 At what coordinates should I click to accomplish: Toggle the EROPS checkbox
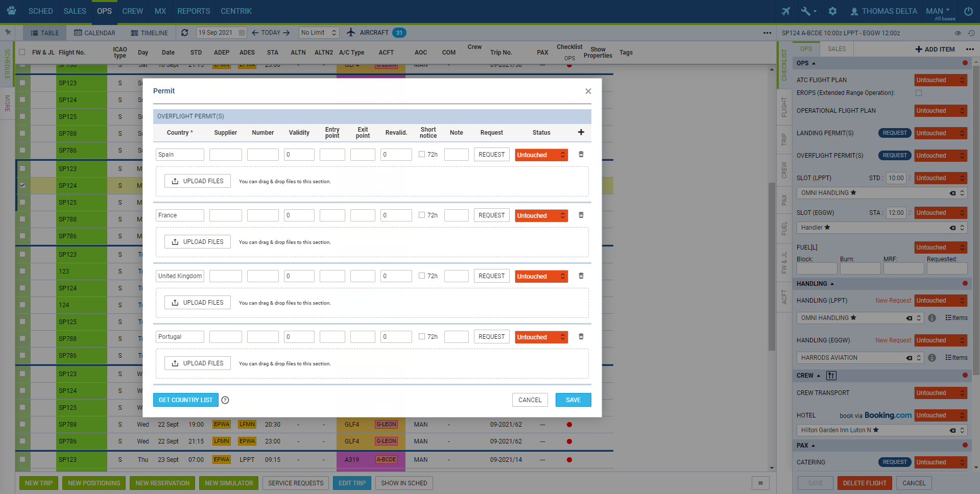coord(919,93)
